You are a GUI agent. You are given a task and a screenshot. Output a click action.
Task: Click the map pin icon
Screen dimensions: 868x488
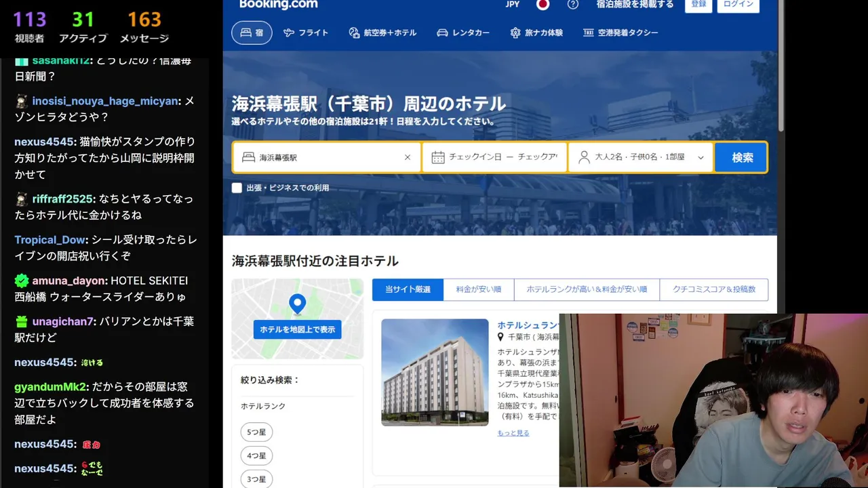(297, 304)
